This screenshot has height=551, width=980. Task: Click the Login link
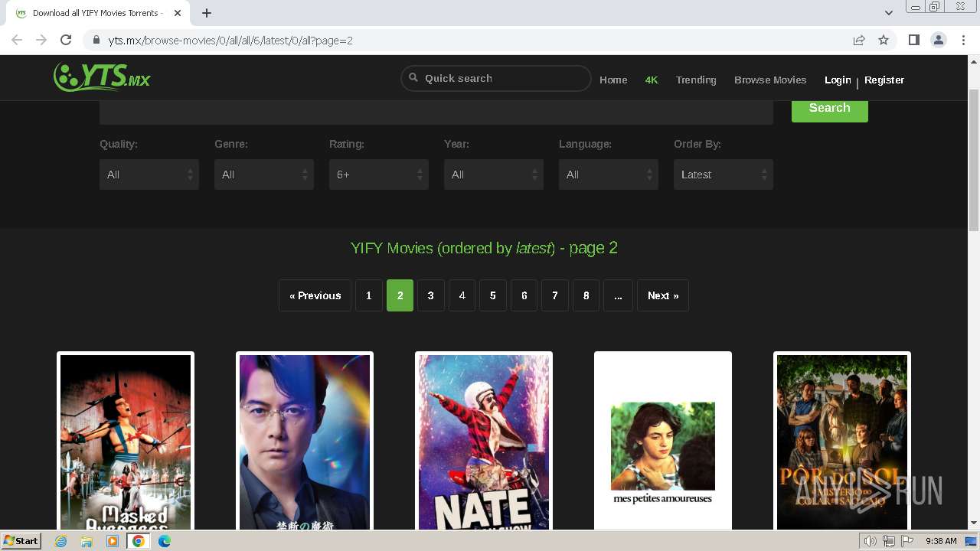click(838, 80)
